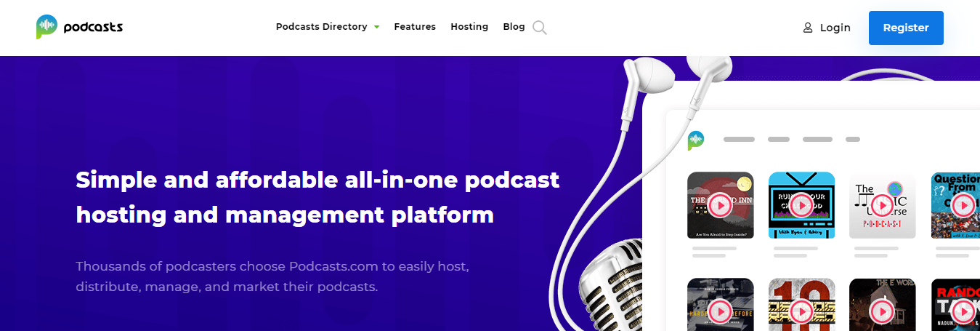Click the Login link
Screen dimensions: 980x331
[835, 28]
